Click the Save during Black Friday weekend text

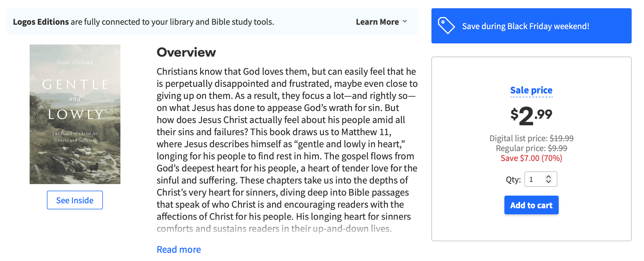pos(526,26)
